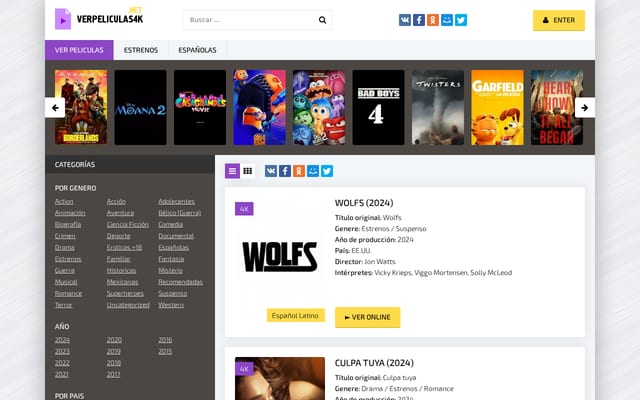Select the Fantasia genre link

pyautogui.click(x=171, y=259)
